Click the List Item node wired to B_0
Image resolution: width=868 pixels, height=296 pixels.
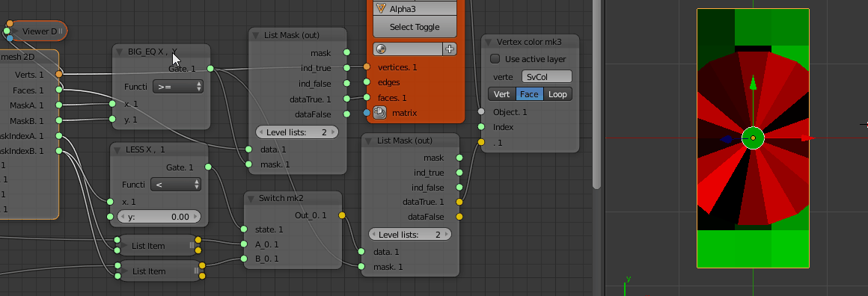point(159,271)
